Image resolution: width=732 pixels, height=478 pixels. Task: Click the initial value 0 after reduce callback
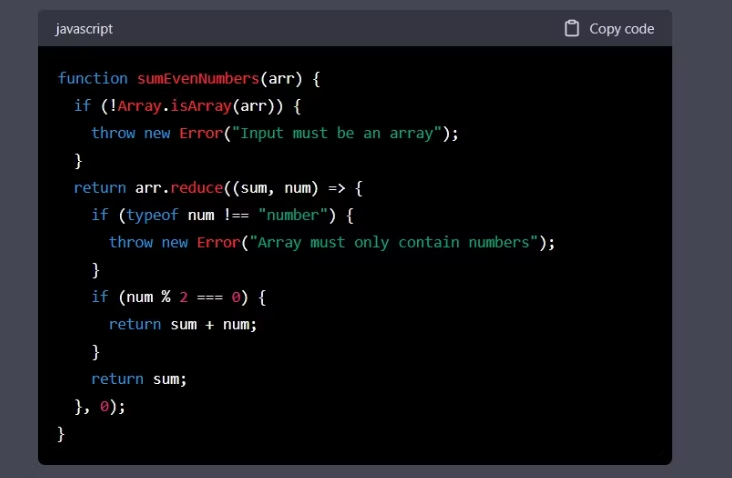104,406
